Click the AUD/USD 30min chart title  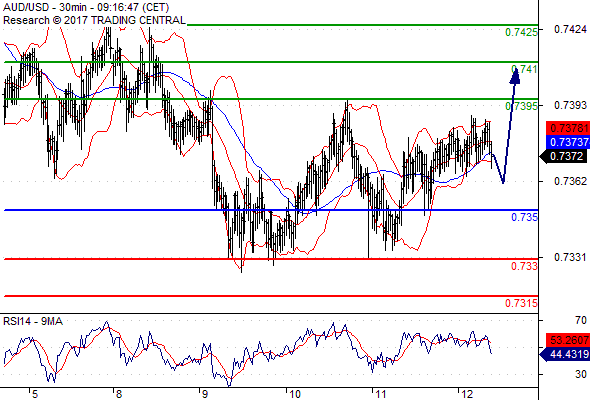click(86, 7)
